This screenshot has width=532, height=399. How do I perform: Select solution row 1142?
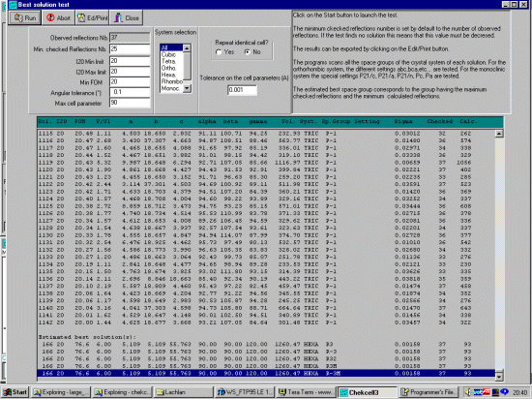(266, 322)
